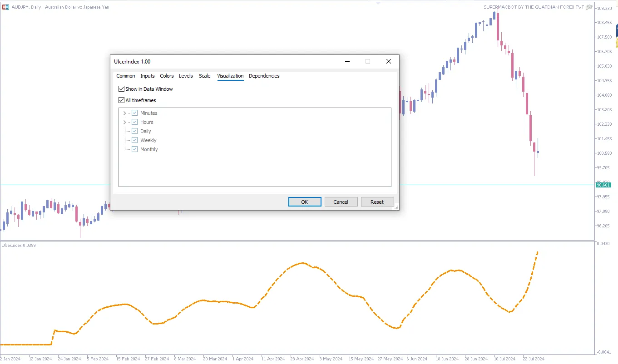
Task: Uncheck Show in Data Window
Action: (x=121, y=89)
